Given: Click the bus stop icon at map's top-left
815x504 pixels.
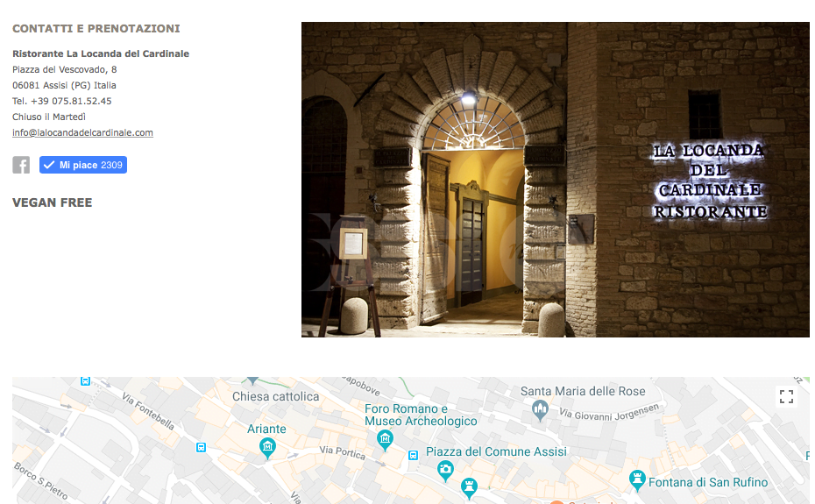Looking at the screenshot, I should coord(85,380).
